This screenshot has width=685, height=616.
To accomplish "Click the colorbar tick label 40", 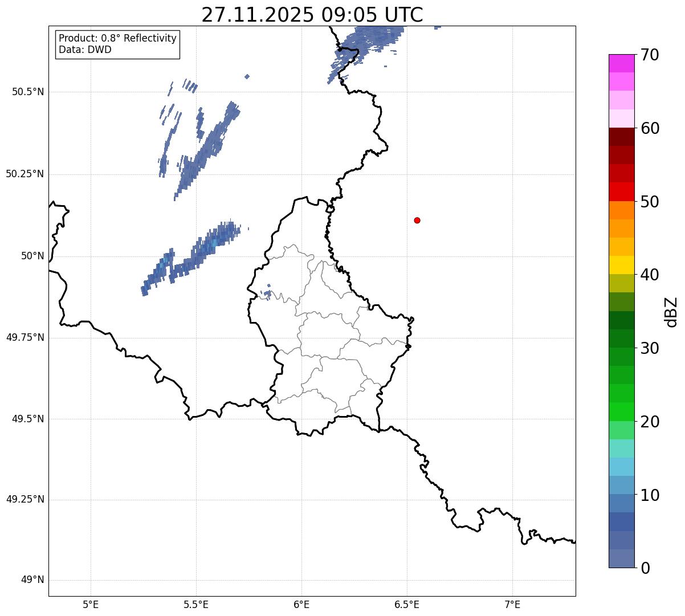I will point(650,275).
